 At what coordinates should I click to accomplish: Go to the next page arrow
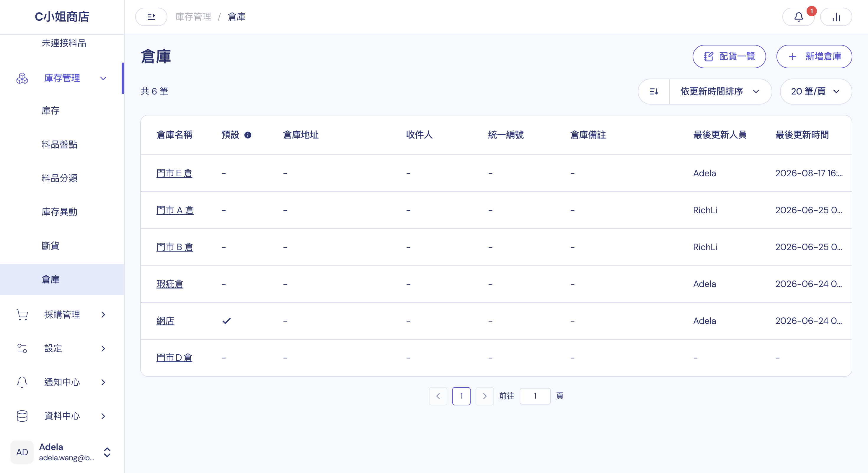point(484,396)
